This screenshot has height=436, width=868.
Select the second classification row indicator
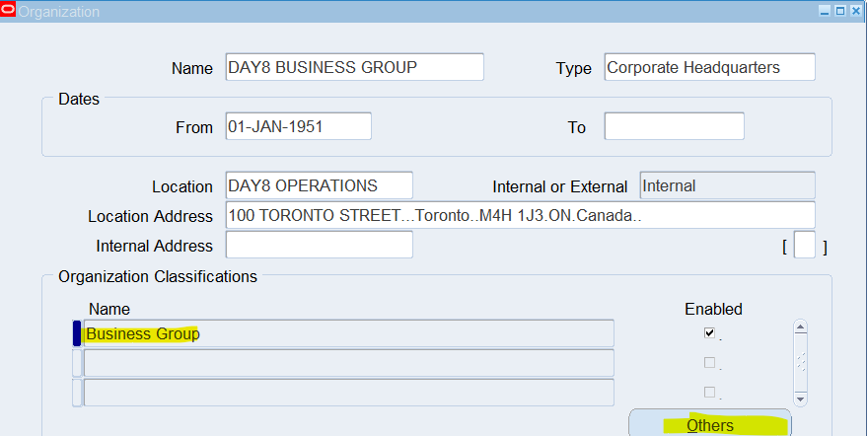click(77, 363)
